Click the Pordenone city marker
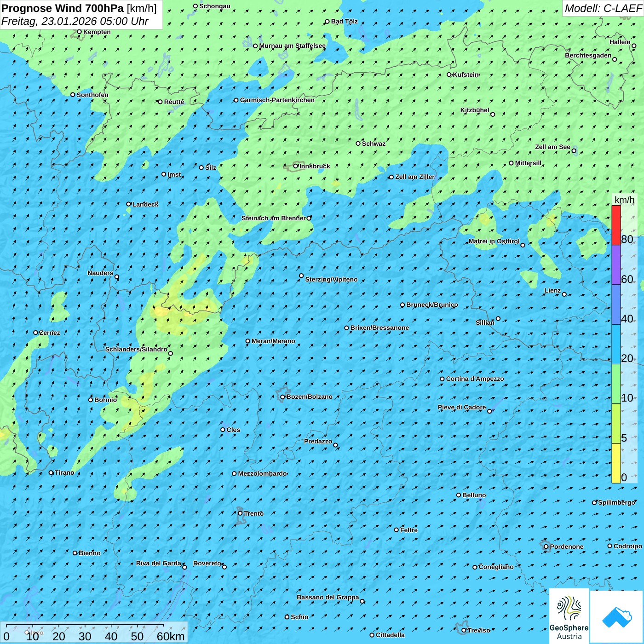 pos(546,546)
